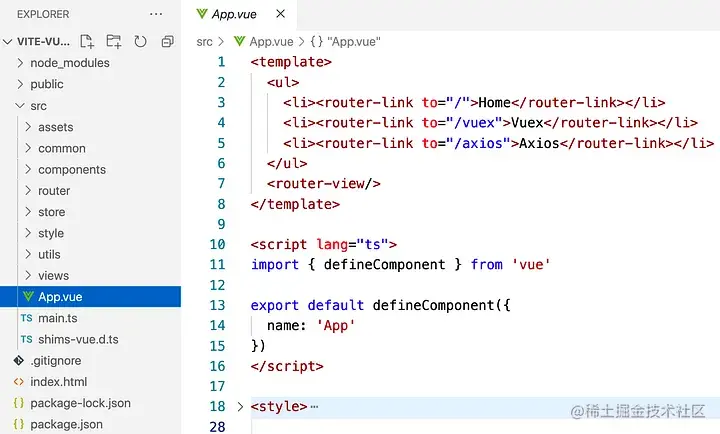This screenshot has width=720, height=434.
Task: Click the New Folder icon in Explorer header
Action: pyautogui.click(x=113, y=41)
